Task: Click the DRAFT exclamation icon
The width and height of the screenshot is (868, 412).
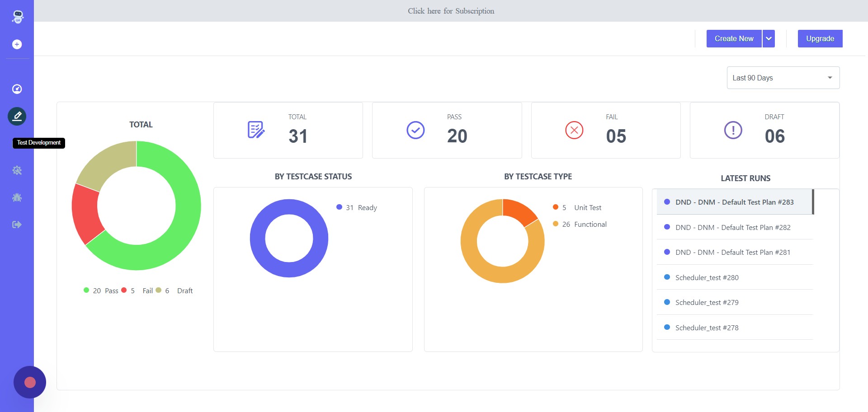Action: 733,130
